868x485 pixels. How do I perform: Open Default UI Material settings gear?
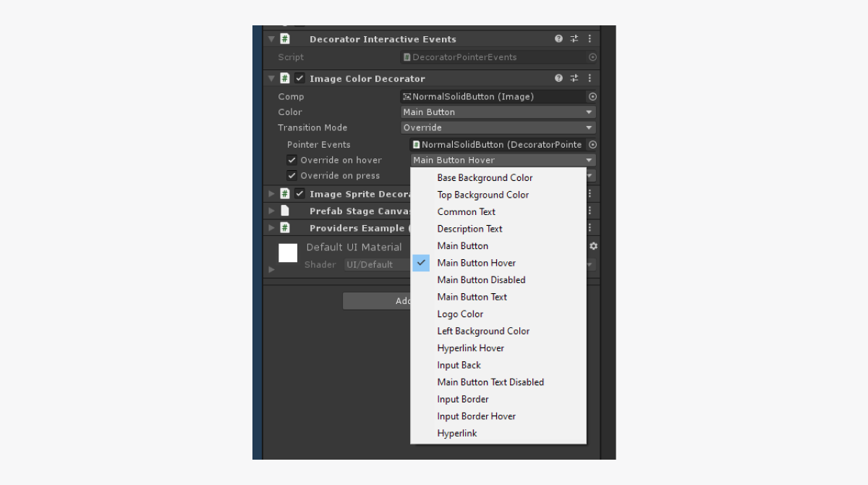click(x=593, y=246)
